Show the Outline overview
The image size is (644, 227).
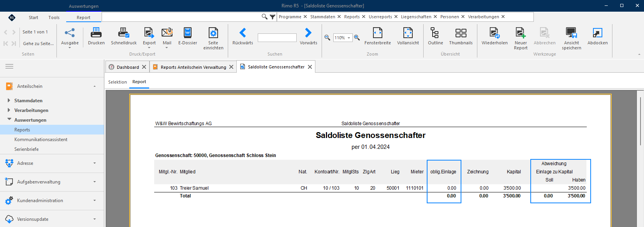click(435, 37)
